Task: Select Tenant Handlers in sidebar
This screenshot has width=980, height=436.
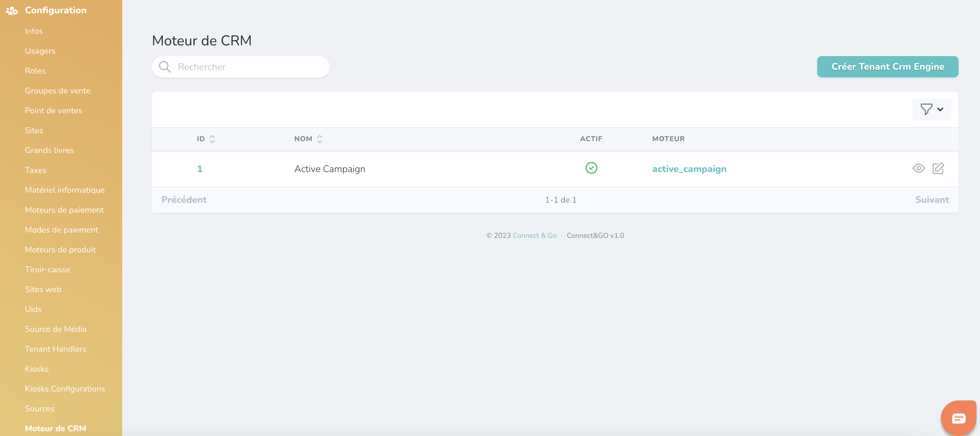Action: coord(55,349)
